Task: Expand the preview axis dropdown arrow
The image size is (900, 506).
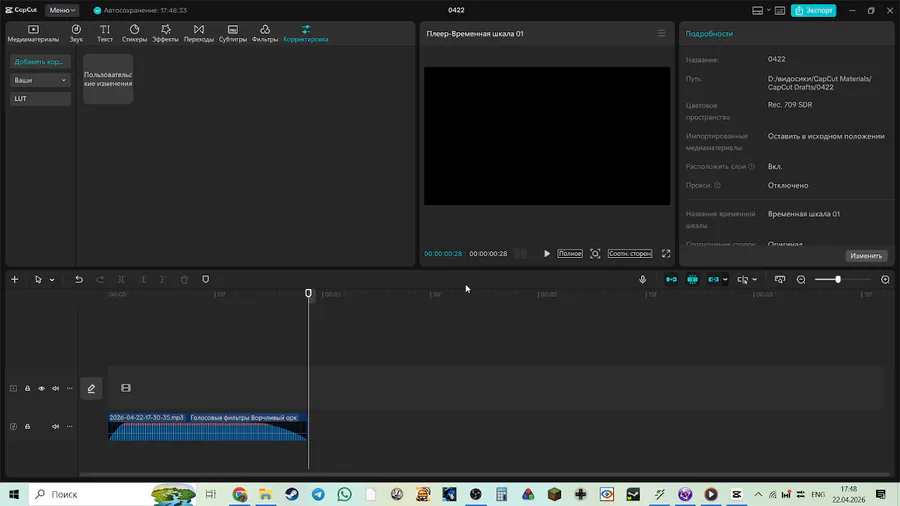Action: click(x=755, y=280)
